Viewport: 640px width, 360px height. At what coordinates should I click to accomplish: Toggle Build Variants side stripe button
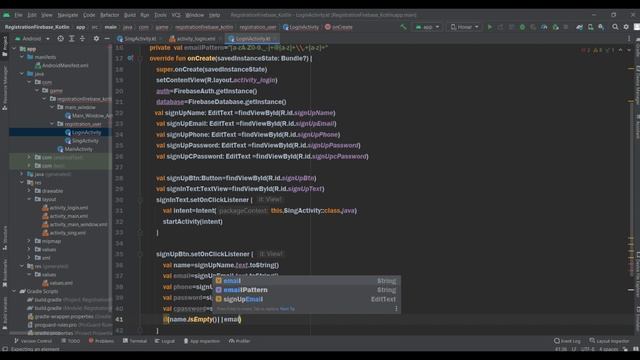[5, 313]
